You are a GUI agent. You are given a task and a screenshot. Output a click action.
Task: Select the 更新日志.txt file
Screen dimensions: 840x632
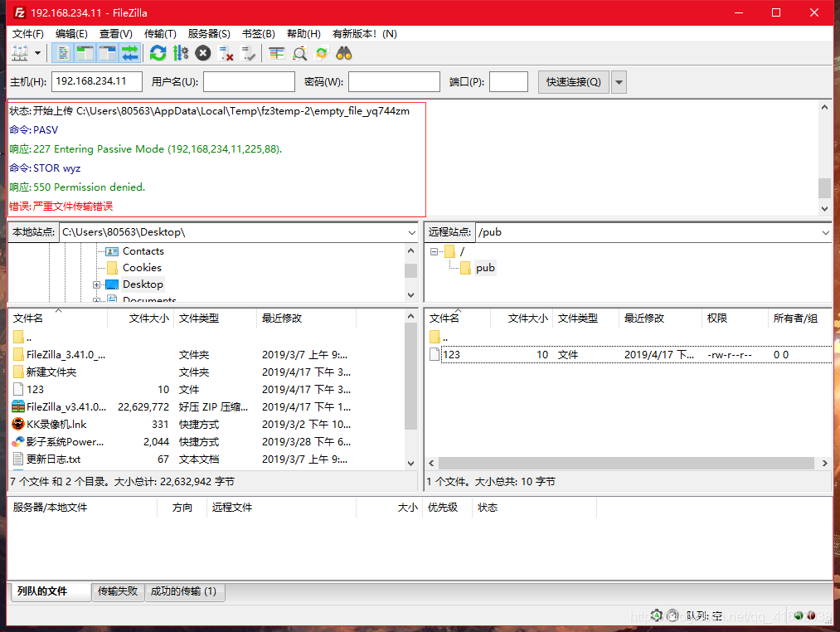pyautogui.click(x=54, y=459)
